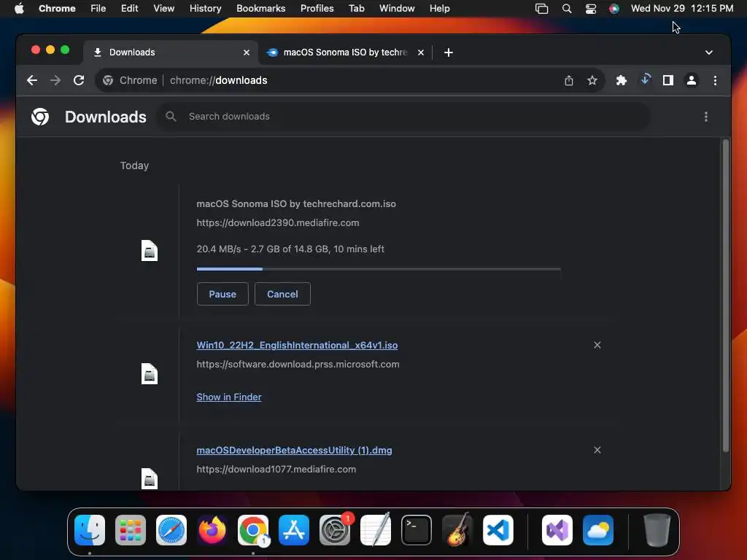The width and height of the screenshot is (747, 560).
Task: Click the Chrome forward arrow
Action: click(55, 80)
